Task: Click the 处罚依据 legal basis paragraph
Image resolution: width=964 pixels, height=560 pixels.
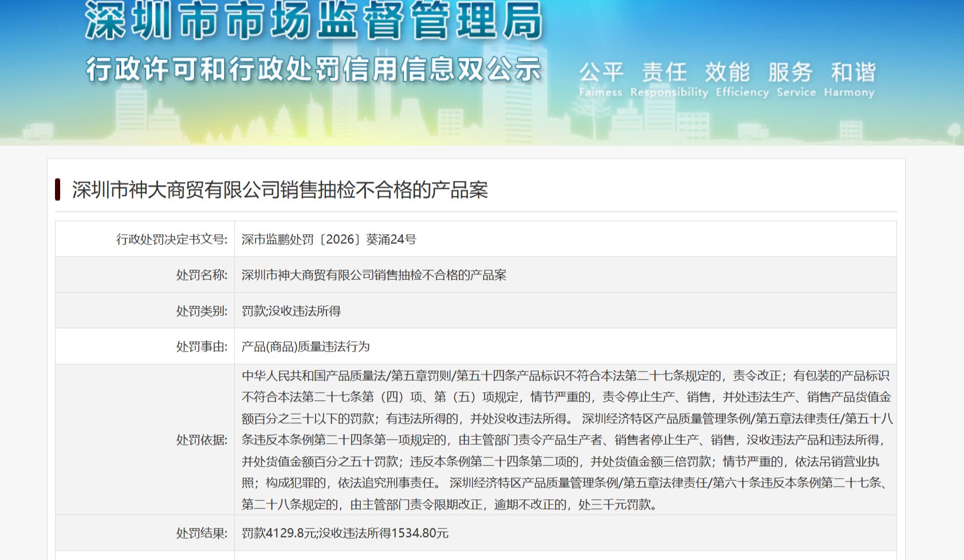Action: tap(567, 440)
